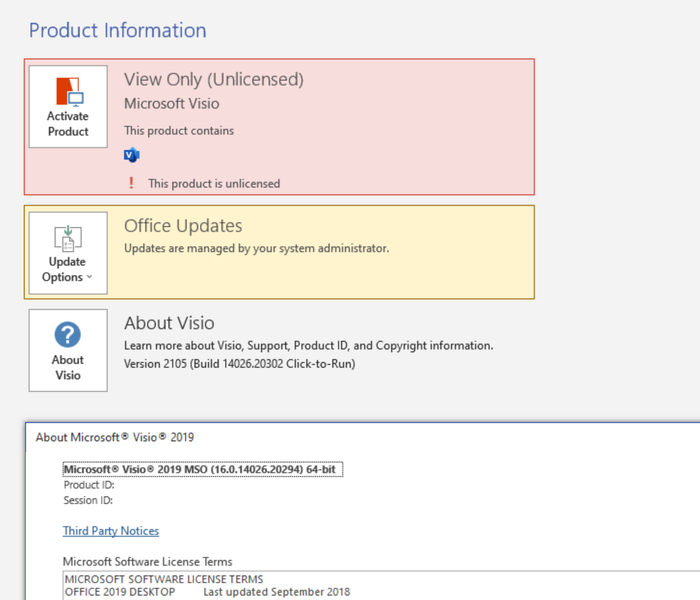Click the Session ID label
This screenshot has width=700, height=600.
coord(88,500)
